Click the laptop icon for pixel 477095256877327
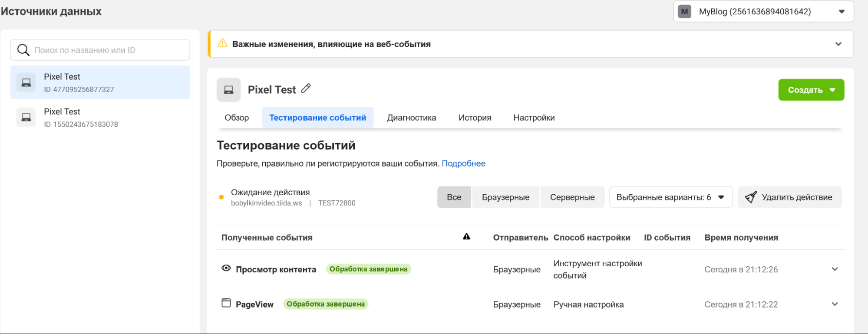 pos(26,82)
